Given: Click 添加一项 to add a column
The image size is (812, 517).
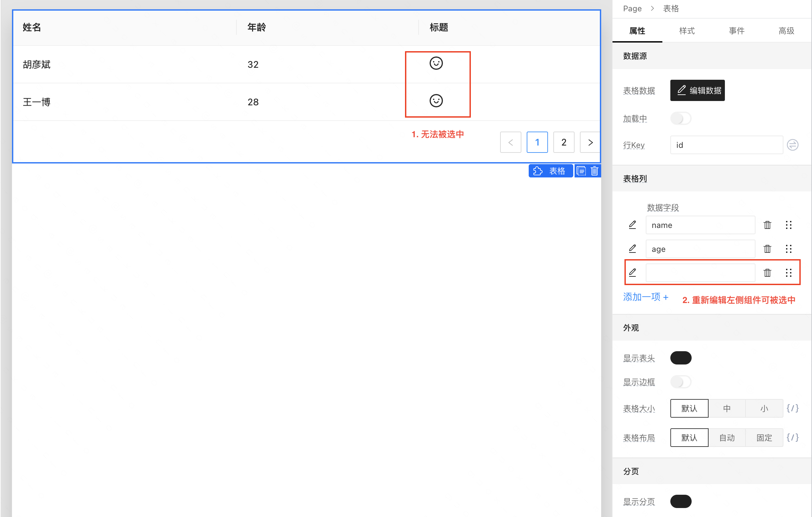Looking at the screenshot, I should [645, 297].
